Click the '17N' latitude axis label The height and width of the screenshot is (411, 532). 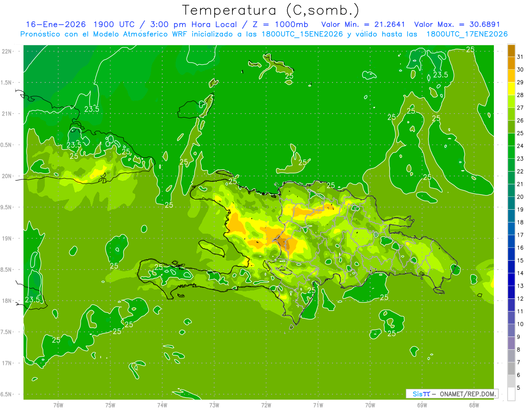(x=7, y=363)
